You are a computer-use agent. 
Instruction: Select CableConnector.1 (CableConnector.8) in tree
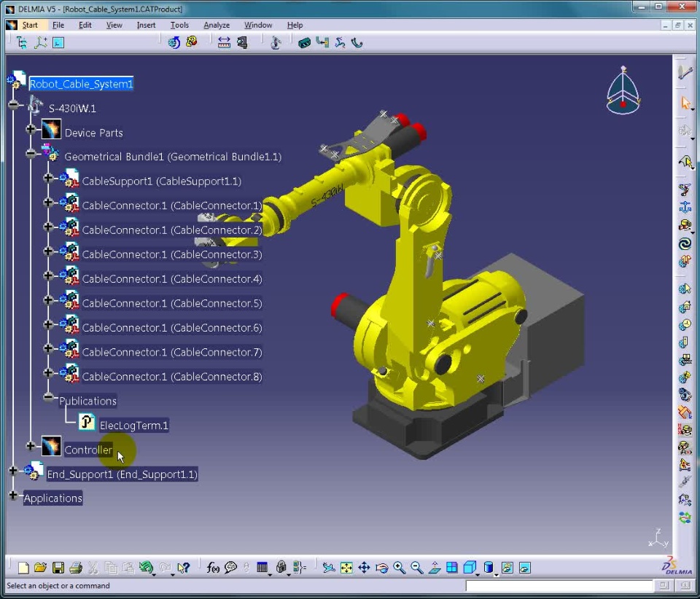[x=172, y=377]
